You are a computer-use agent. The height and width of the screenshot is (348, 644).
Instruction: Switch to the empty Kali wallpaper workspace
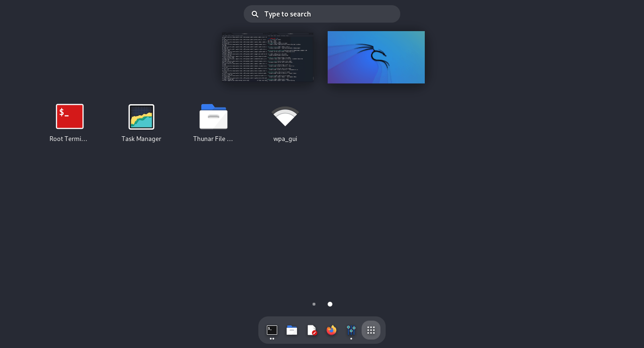tap(376, 57)
